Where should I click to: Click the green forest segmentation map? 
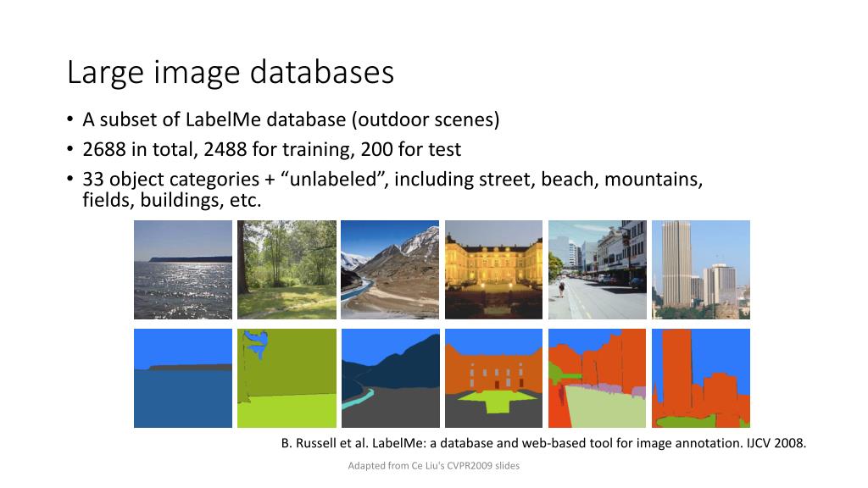(x=287, y=378)
